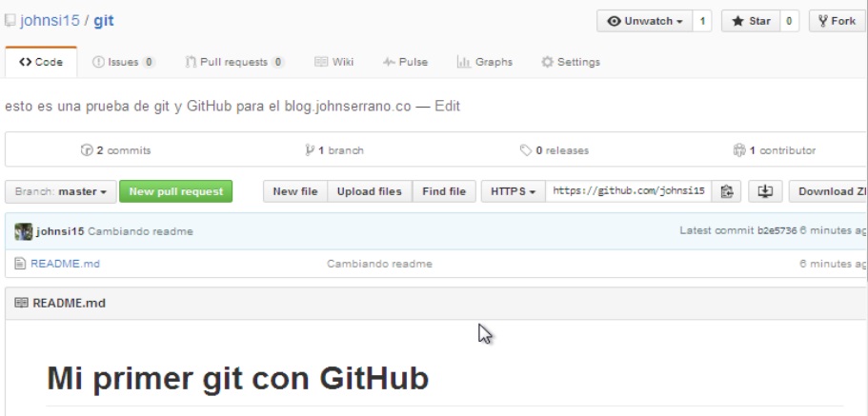This screenshot has width=868, height=416.
Task: Click the repository book icon beside johnsi15
Action: (10, 21)
